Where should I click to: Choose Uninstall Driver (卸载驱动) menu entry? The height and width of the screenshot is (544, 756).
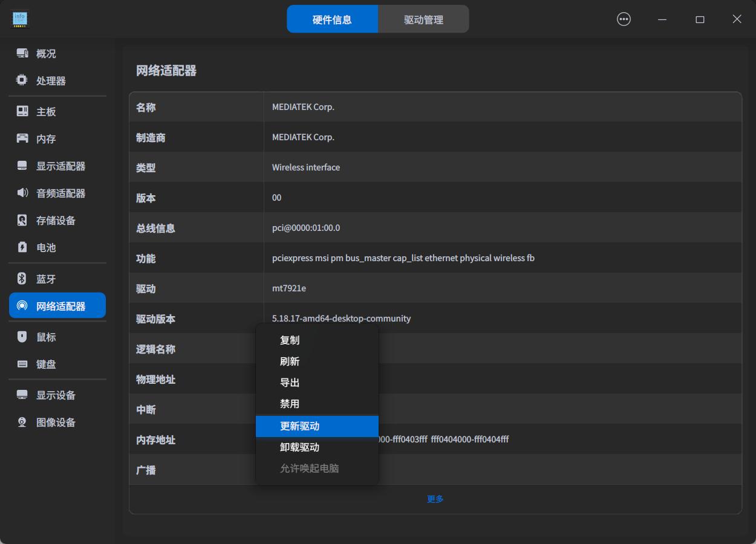tap(300, 447)
